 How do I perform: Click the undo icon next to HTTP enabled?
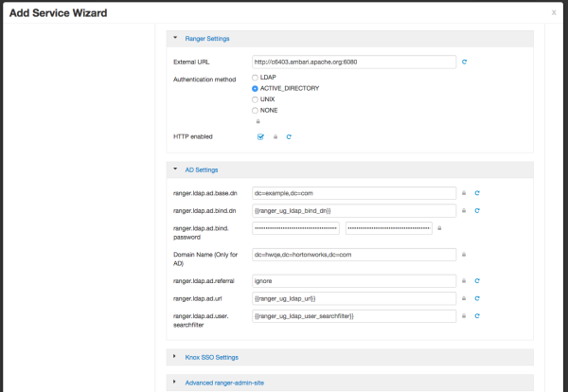click(x=289, y=136)
